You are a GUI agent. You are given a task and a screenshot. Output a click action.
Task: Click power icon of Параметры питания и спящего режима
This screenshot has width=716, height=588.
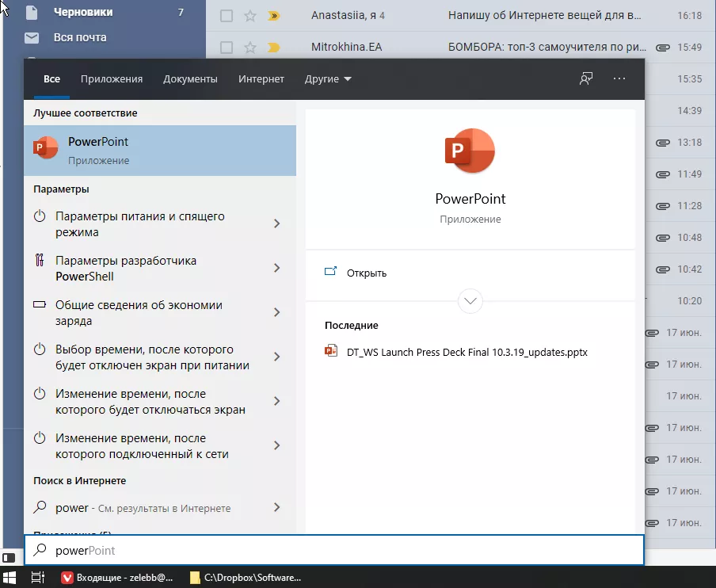(x=40, y=216)
